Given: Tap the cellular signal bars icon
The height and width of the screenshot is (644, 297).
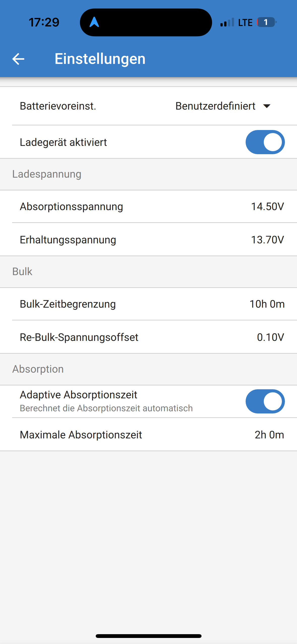Looking at the screenshot, I should click(227, 22).
